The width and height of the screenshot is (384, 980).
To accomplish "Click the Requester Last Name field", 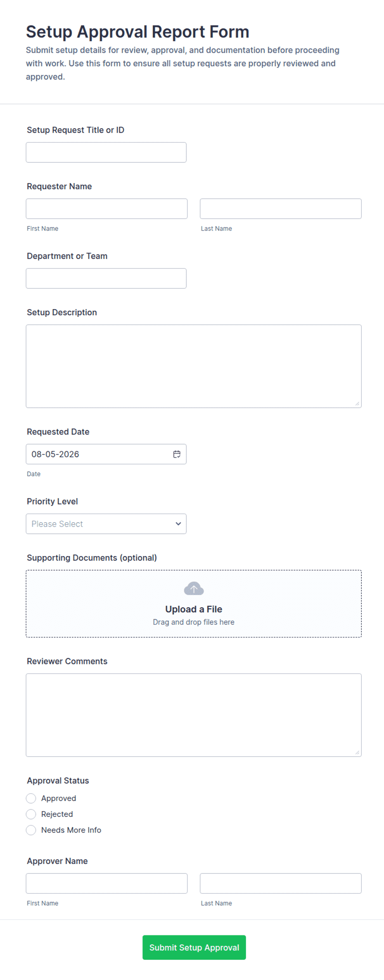I will click(281, 209).
